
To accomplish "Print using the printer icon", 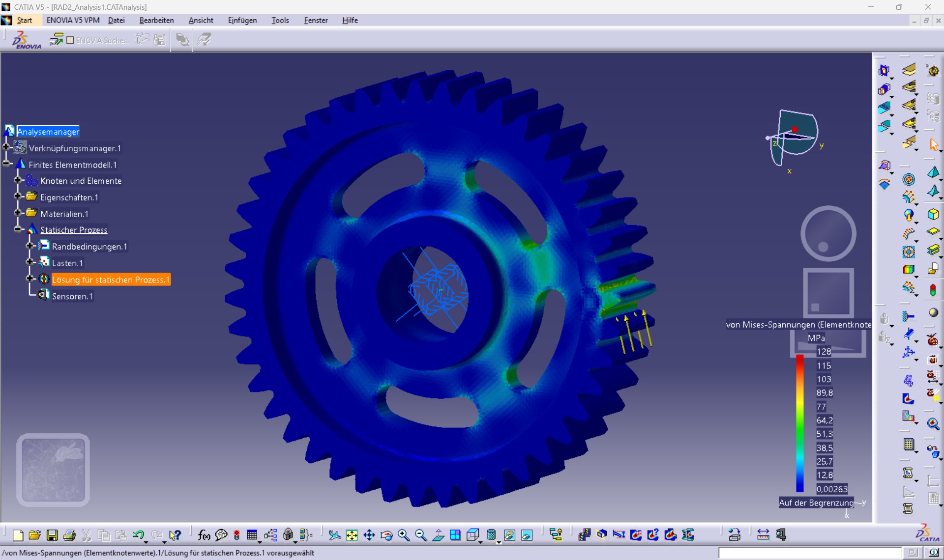I will 69,535.
